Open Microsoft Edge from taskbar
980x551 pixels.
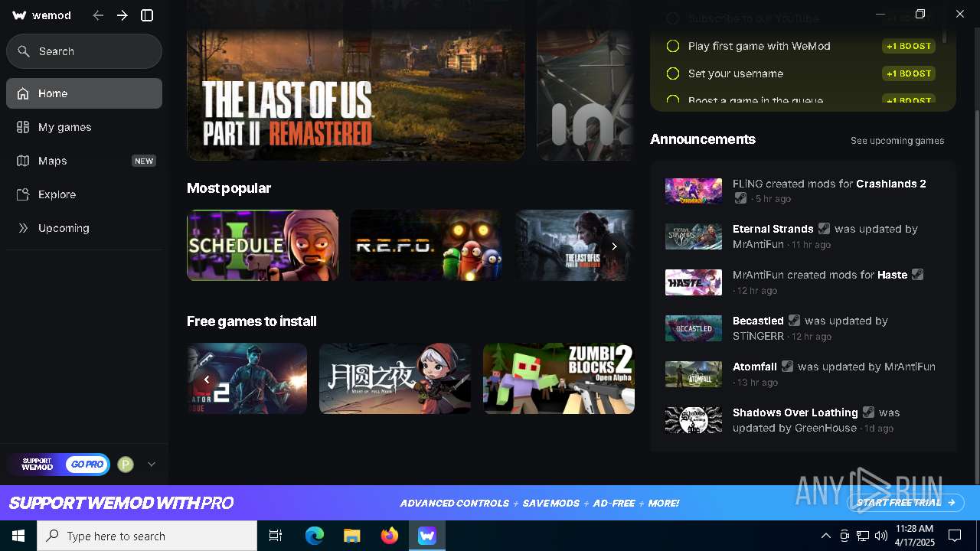coord(315,536)
